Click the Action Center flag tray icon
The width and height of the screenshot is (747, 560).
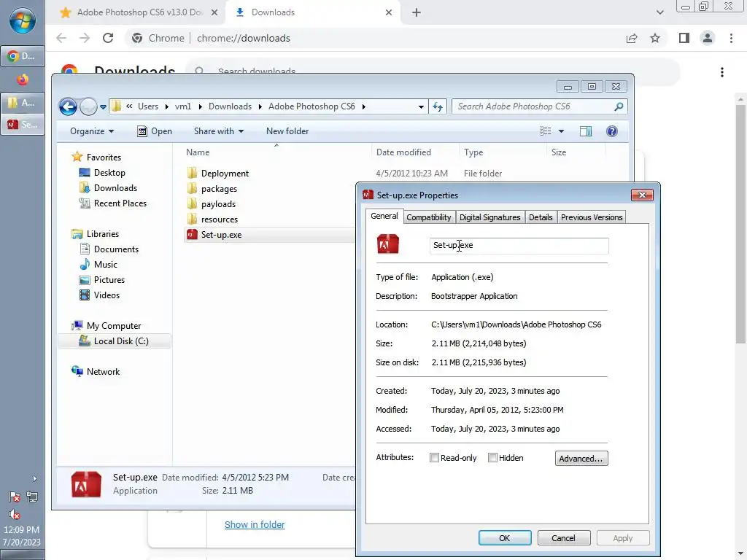[x=15, y=497]
